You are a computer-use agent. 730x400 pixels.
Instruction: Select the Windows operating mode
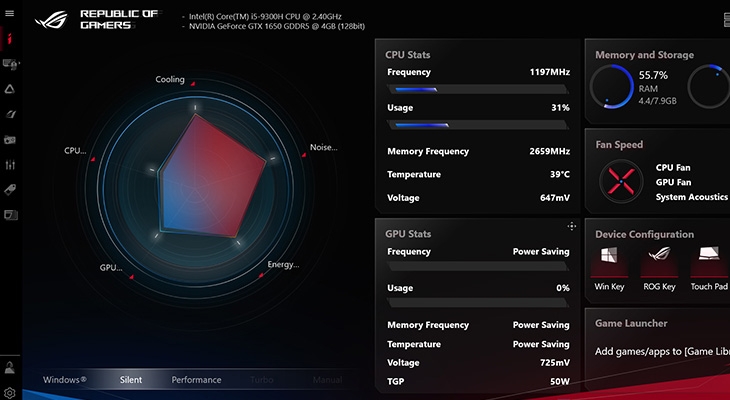pos(65,380)
